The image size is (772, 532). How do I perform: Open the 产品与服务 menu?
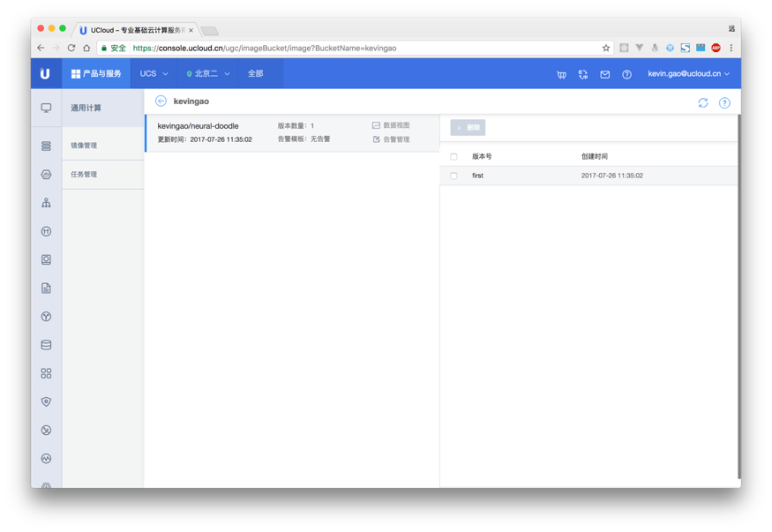pyautogui.click(x=96, y=74)
